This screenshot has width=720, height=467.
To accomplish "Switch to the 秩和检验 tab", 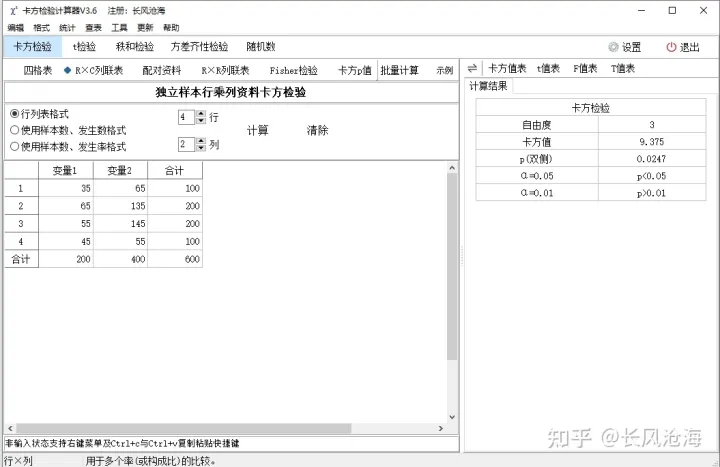I will pyautogui.click(x=135, y=47).
